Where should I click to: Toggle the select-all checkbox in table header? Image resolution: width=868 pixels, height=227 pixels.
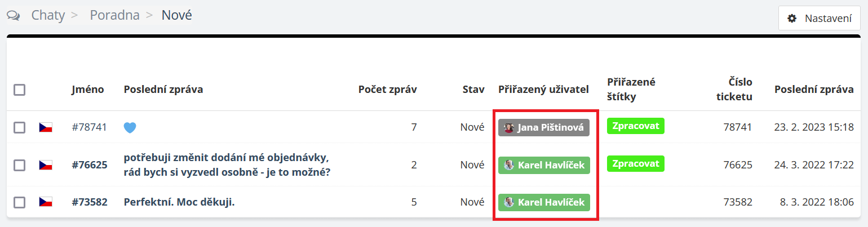(x=20, y=90)
